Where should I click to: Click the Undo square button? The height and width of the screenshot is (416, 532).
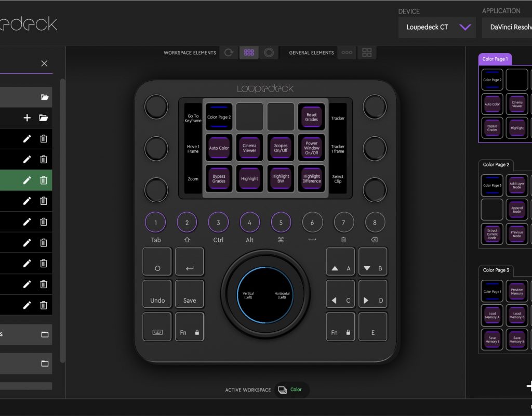(x=157, y=294)
